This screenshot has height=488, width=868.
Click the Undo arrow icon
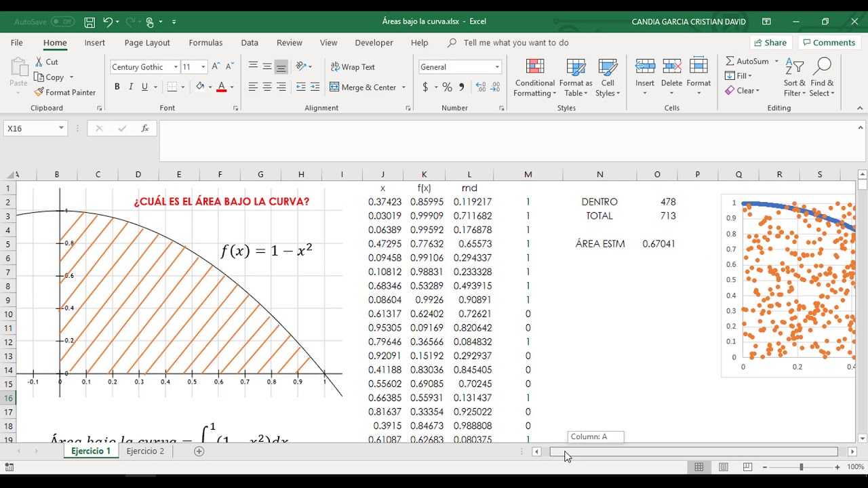107,22
